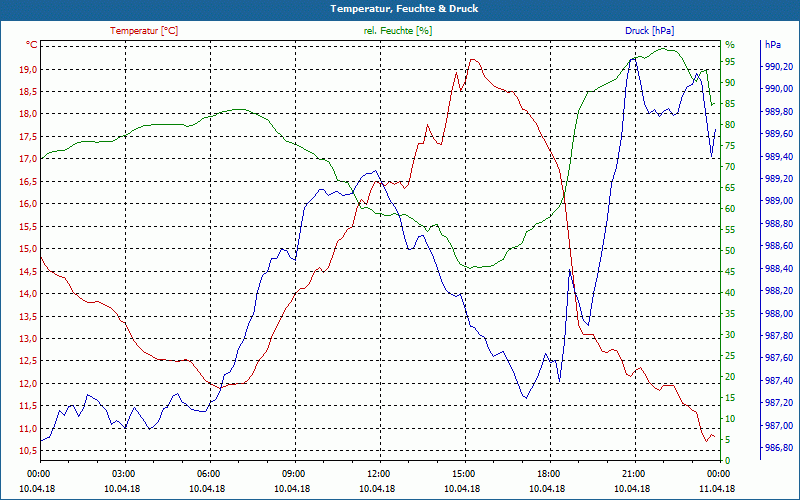Viewport: 800px width, 500px height.
Task: Click the '987,20' pressure axis value
Action: 779,403
